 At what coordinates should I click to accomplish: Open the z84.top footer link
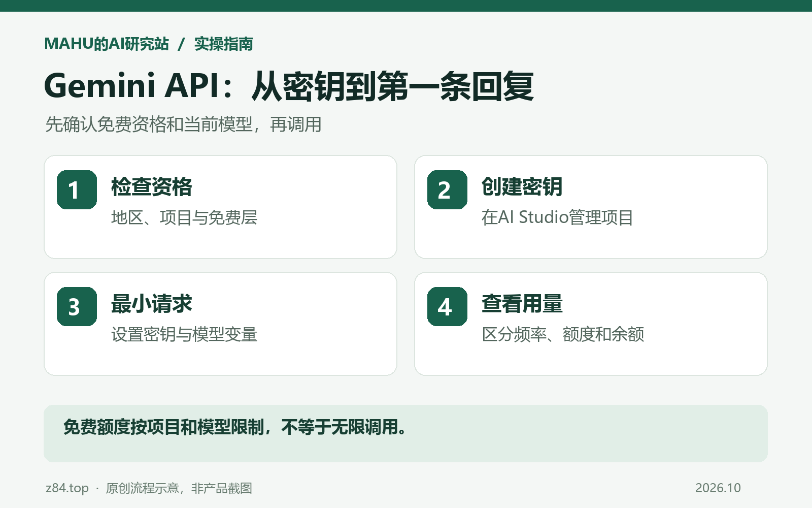[x=67, y=488]
